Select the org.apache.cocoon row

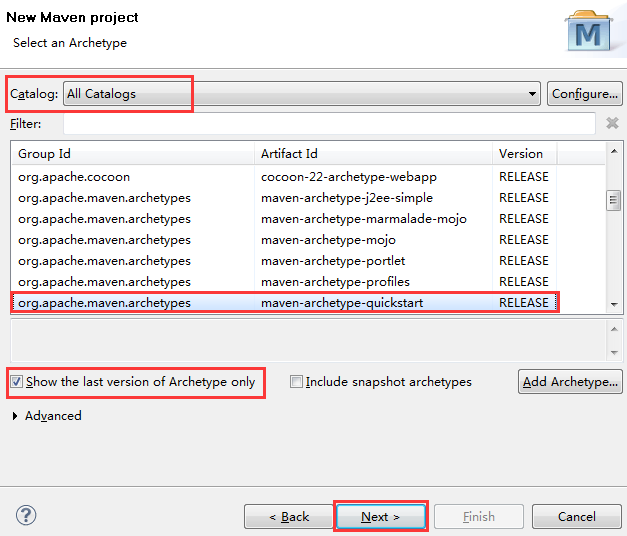pyautogui.click(x=284, y=177)
